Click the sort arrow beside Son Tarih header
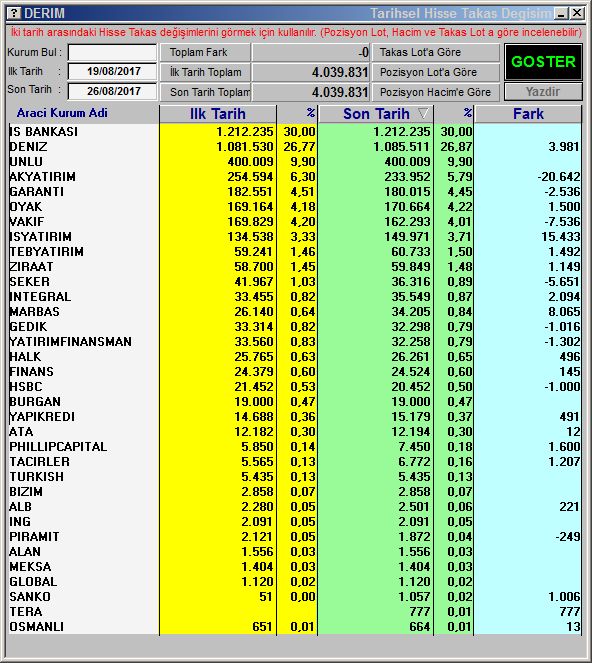Viewport: 592px width, 663px height. pyautogui.click(x=423, y=113)
